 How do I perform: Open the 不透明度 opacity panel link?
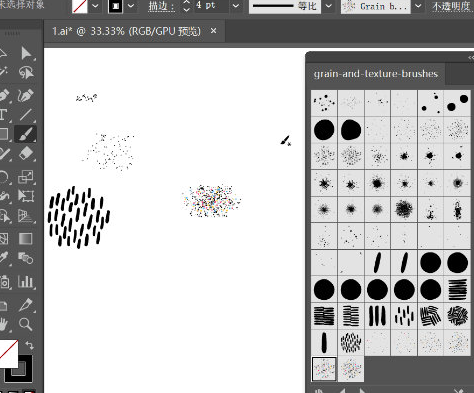click(x=451, y=6)
